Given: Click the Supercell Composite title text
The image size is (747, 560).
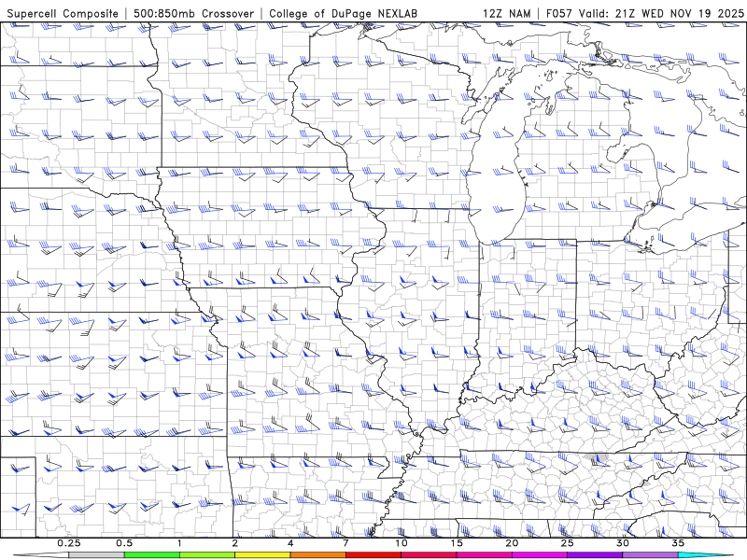Looking at the screenshot, I should tap(63, 13).
